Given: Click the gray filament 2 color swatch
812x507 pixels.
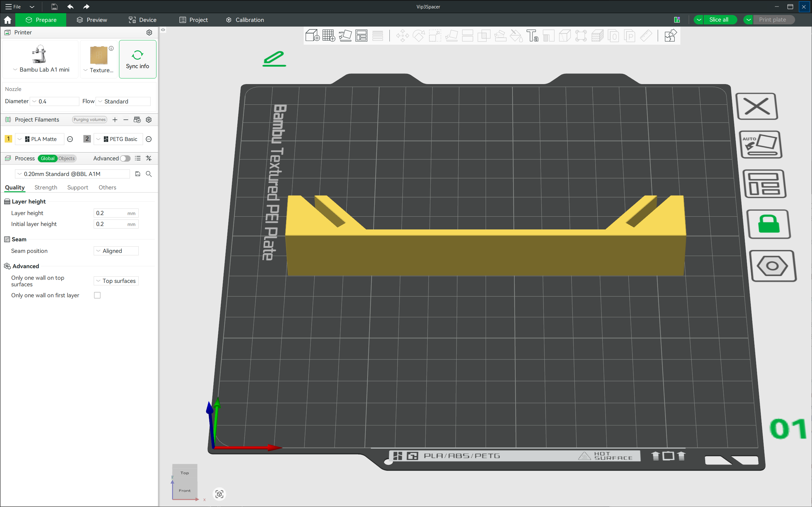Looking at the screenshot, I should click(87, 139).
